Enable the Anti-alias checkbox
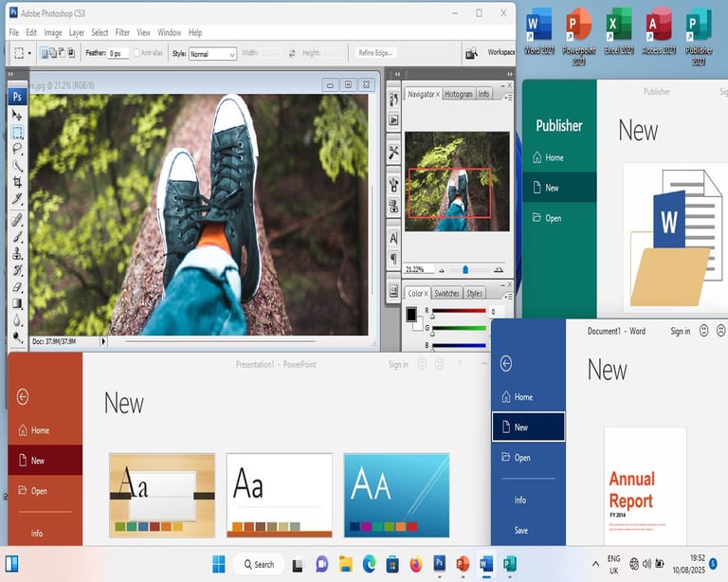This screenshot has height=582, width=728. click(136, 53)
